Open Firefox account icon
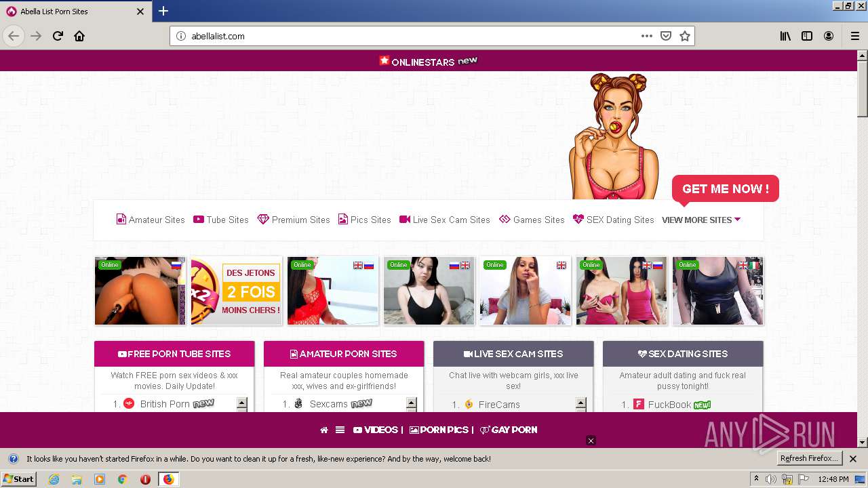 (x=829, y=36)
